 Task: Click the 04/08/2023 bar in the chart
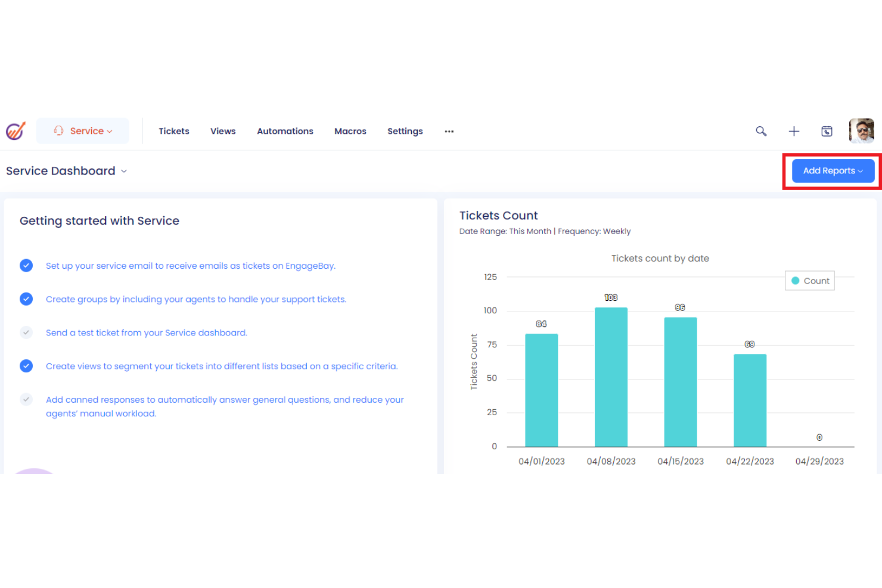click(x=610, y=375)
